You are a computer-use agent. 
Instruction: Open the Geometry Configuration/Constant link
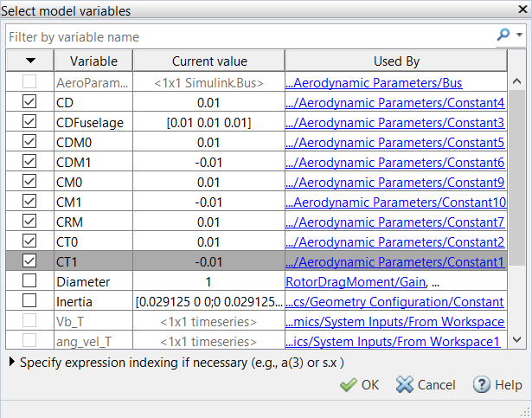tap(394, 301)
